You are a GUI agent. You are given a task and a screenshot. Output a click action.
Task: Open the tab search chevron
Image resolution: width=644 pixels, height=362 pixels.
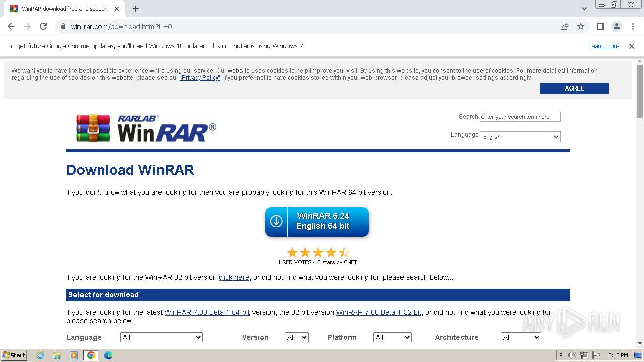tap(584, 9)
